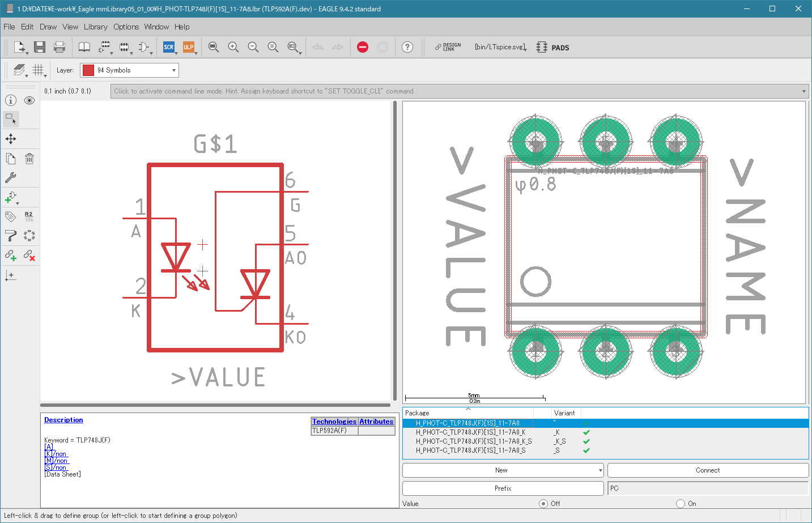The width and height of the screenshot is (812, 523).
Task: Open the library table of contents book icon
Action: click(84, 47)
